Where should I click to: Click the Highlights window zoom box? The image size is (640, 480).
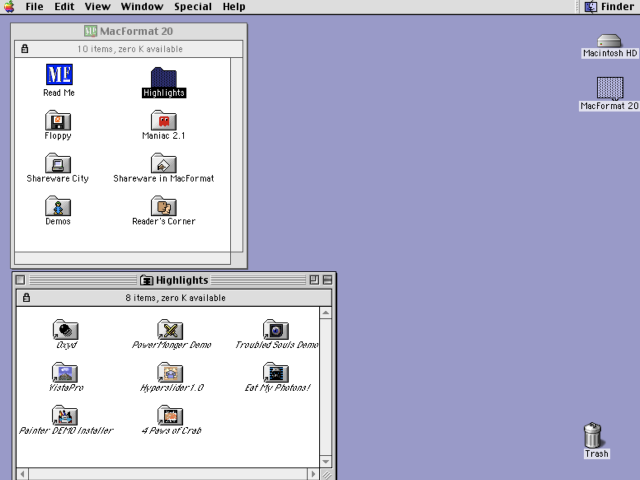coord(314,280)
